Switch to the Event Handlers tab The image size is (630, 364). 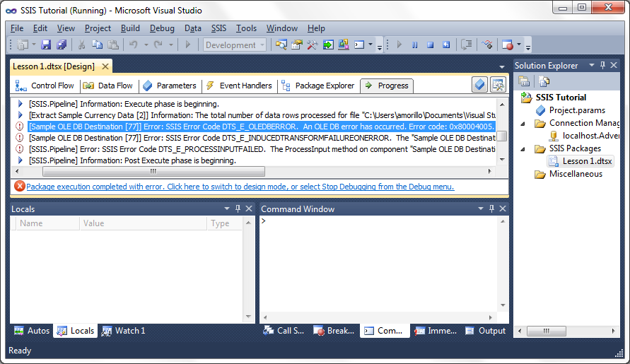point(239,86)
